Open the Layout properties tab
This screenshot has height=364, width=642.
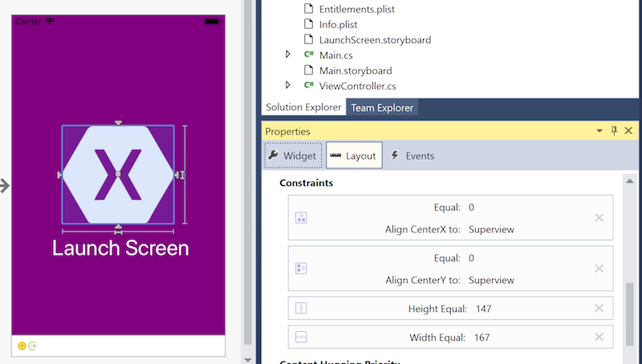point(354,156)
